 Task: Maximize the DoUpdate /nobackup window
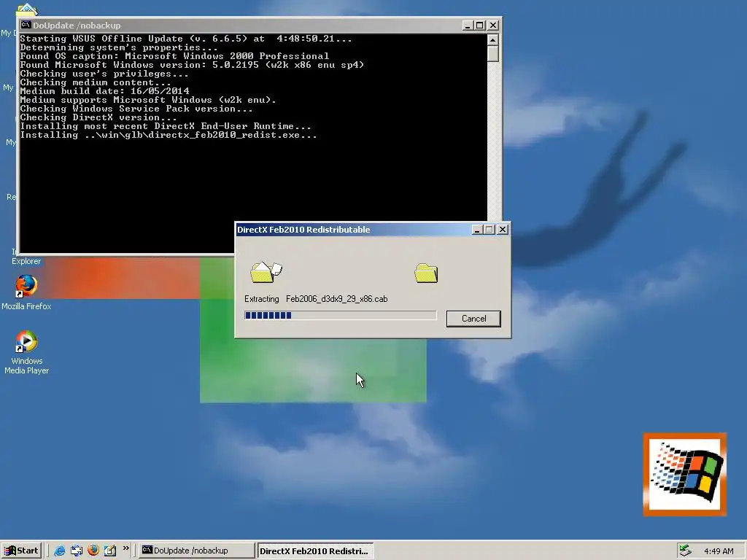coord(479,26)
